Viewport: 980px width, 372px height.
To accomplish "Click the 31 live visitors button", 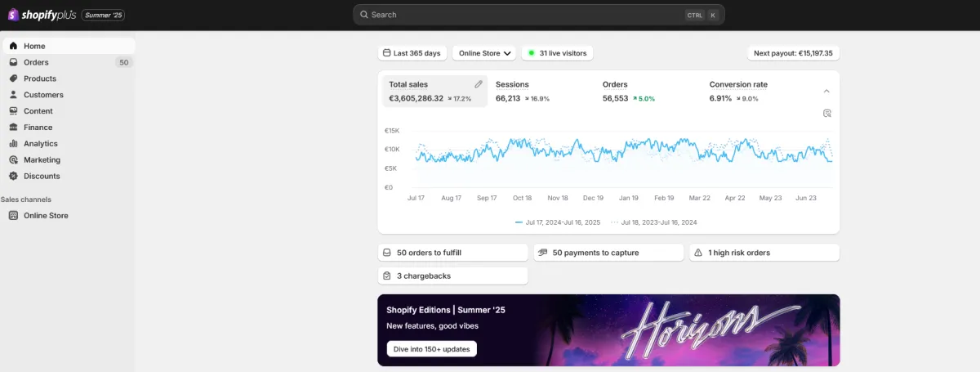I will pos(558,53).
